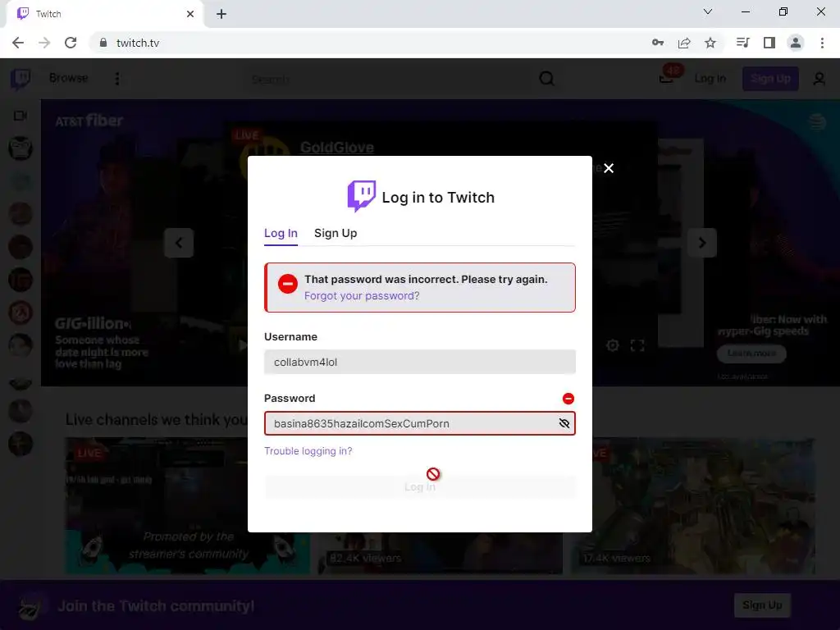
Task: Select the Log In tab in dialog
Action: [x=281, y=233]
